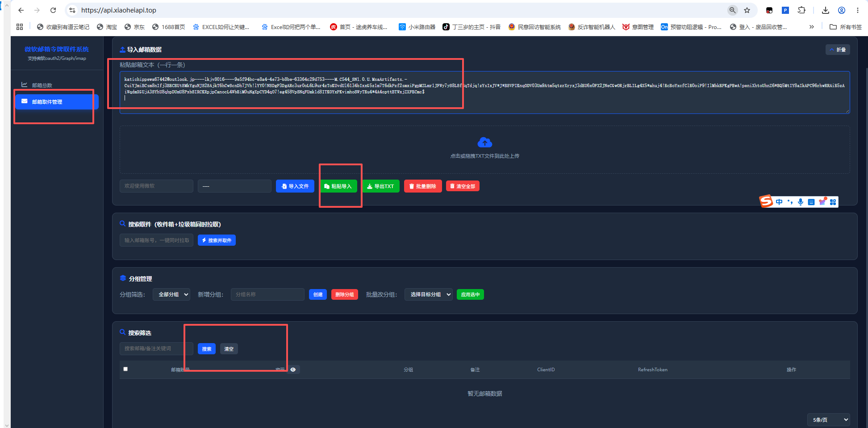The width and height of the screenshot is (868, 428).
Task: Click the 导出TXT button
Action: (x=380, y=186)
